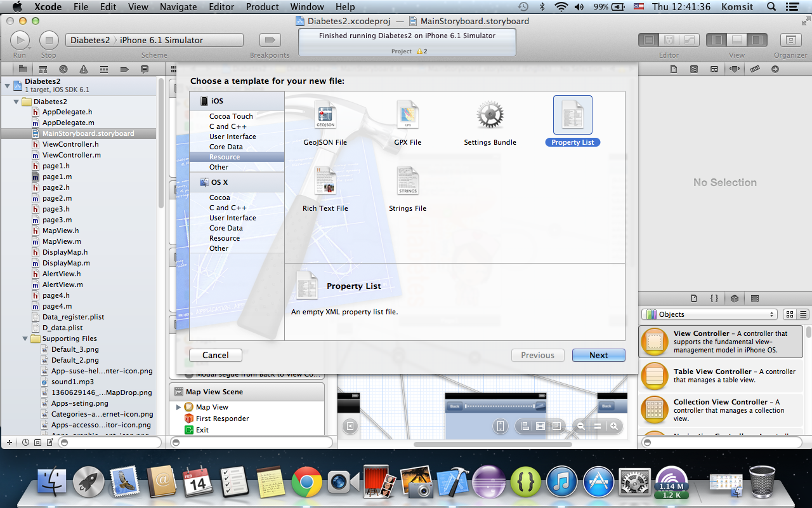Select the GeoJSON File template icon
812x508 pixels.
325,115
